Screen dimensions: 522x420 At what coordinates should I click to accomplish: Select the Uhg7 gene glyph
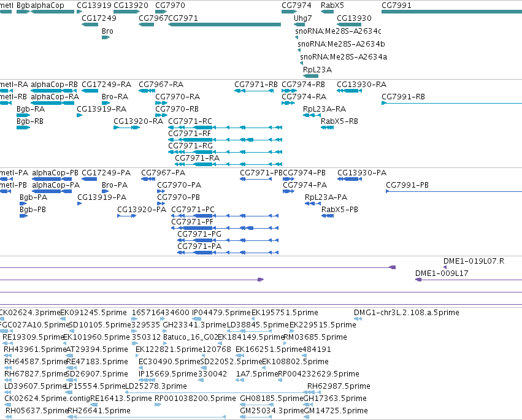[x=299, y=25]
